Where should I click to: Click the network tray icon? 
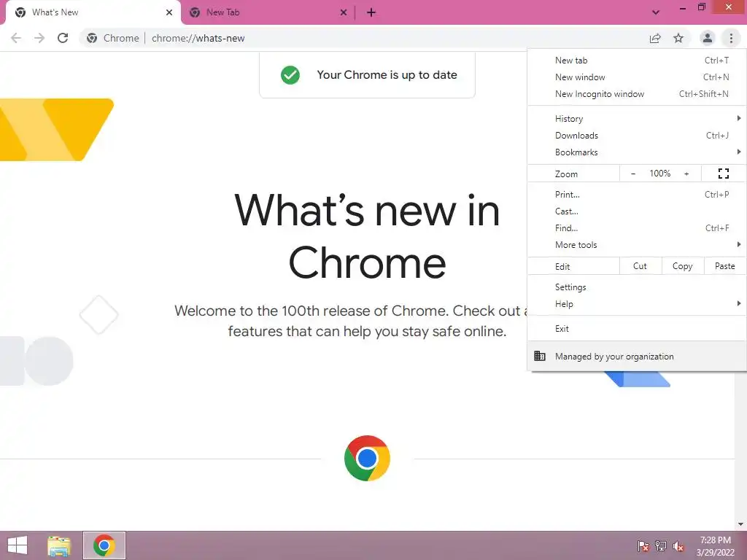click(661, 546)
